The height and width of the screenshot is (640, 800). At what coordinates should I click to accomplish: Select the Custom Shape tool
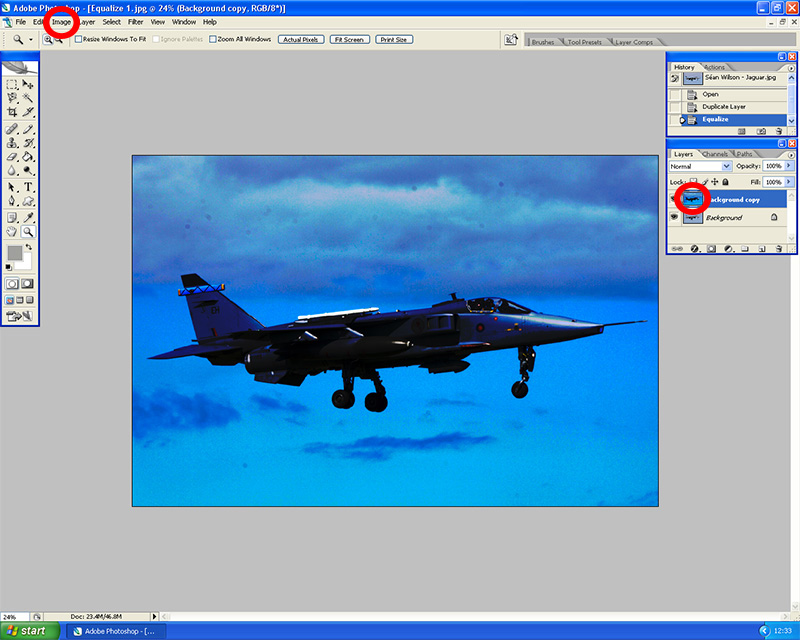pos(28,201)
